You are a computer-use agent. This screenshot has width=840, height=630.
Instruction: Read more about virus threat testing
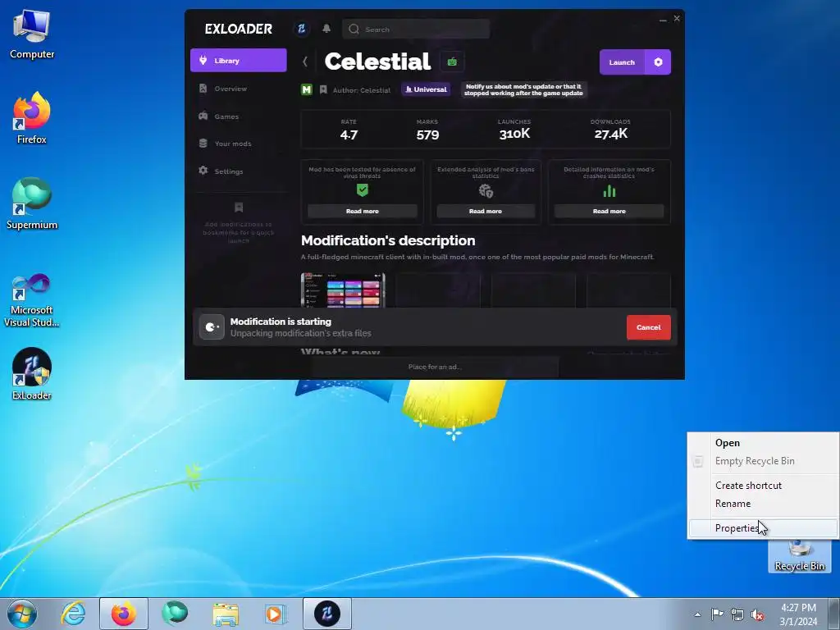(x=362, y=211)
